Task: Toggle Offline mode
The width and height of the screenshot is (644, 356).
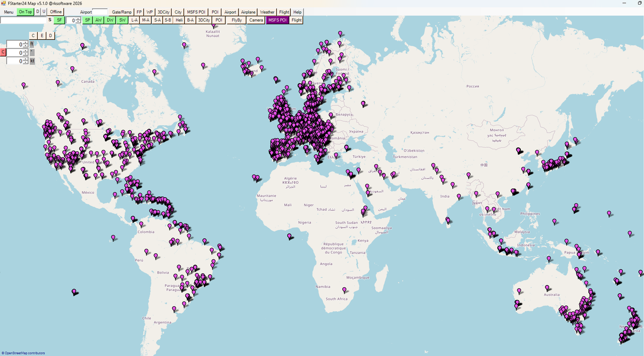Action: click(x=56, y=12)
